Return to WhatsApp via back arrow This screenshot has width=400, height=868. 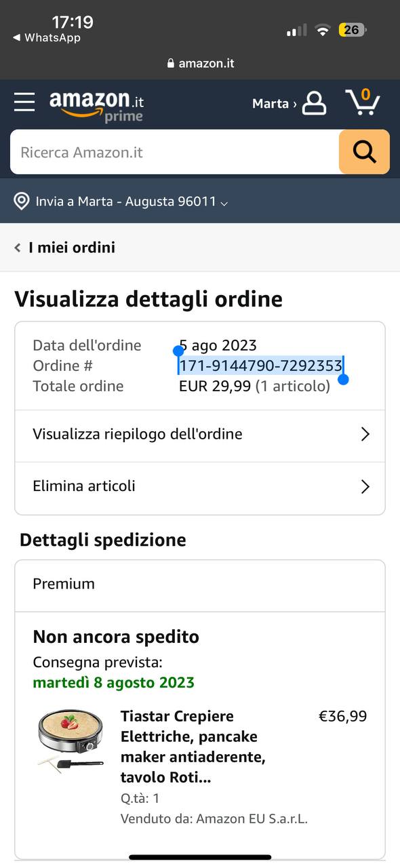point(16,38)
